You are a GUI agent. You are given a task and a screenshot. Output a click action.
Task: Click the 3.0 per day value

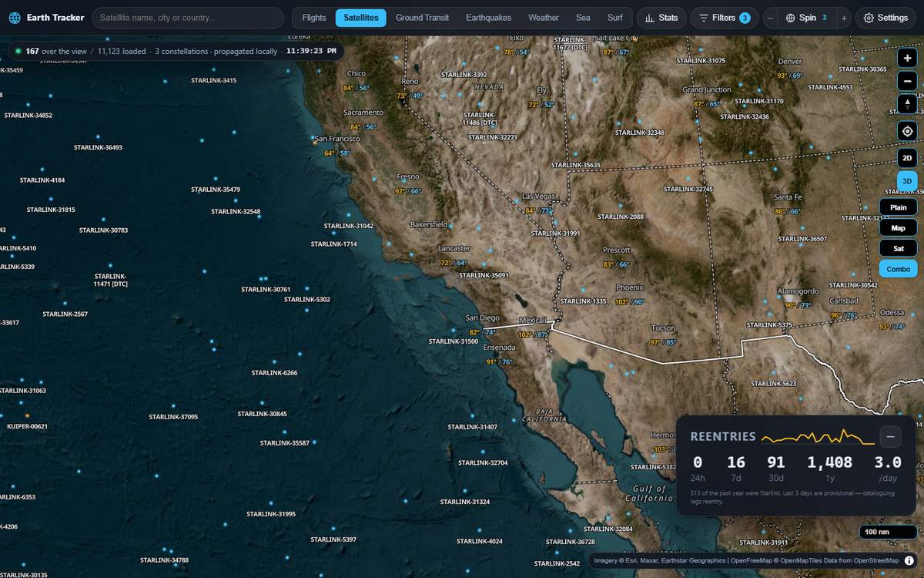[x=887, y=462]
